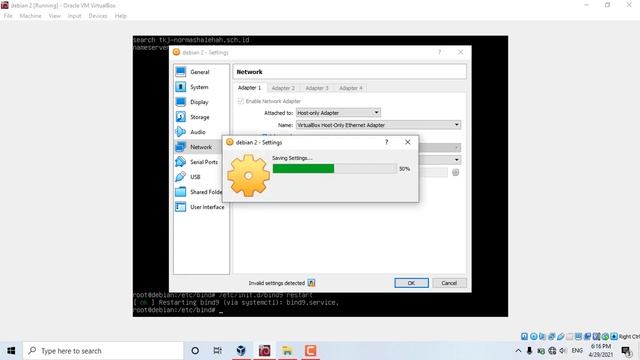The image size is (640, 360).
Task: Click the hard disk activity status icon
Action: click(524, 336)
